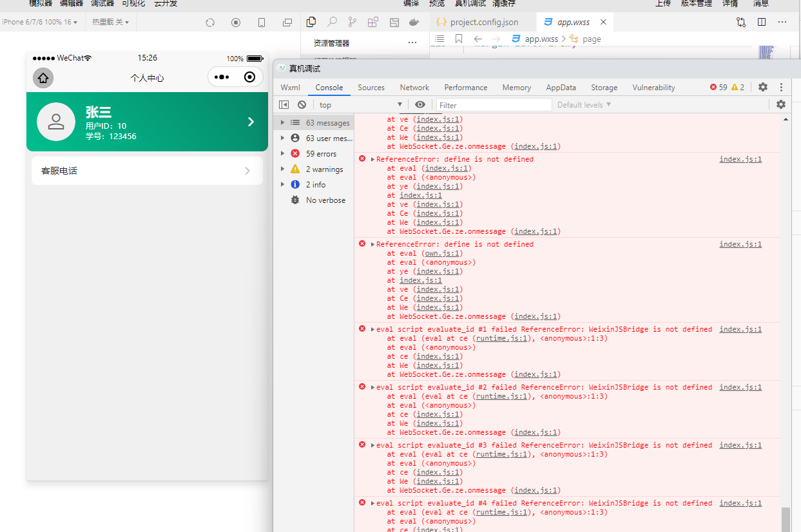The width and height of the screenshot is (801, 532).
Task: Expand the 63 messages group
Action: (282, 122)
